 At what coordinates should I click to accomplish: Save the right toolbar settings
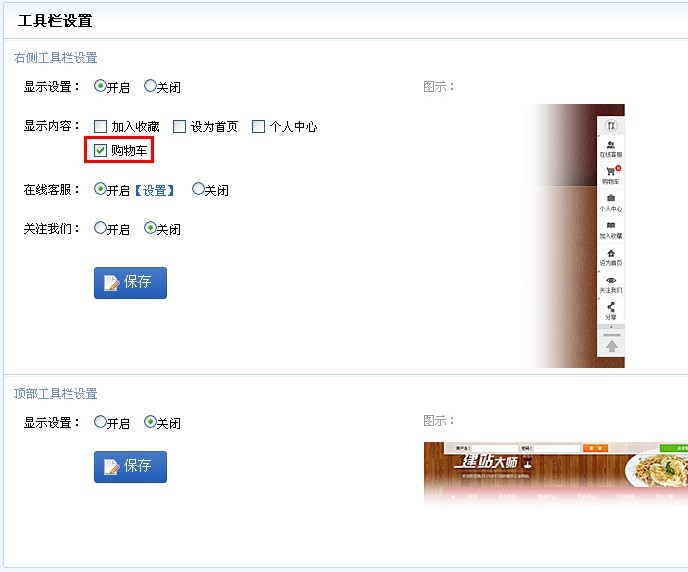click(130, 283)
